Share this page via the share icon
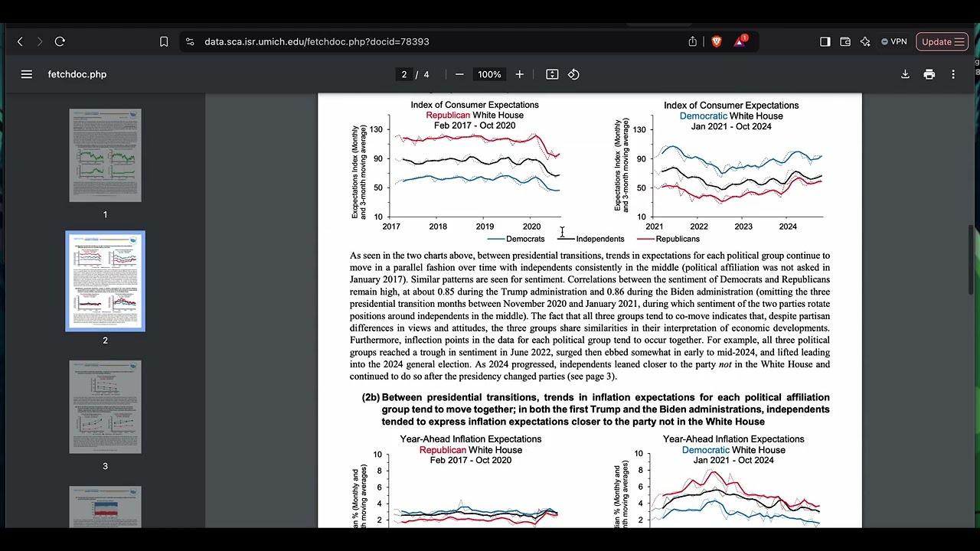The width and height of the screenshot is (980, 551). pyautogui.click(x=693, y=41)
